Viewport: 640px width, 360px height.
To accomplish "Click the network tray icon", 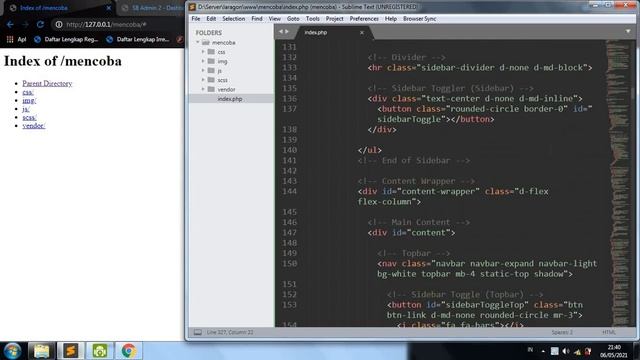I will 577,351.
